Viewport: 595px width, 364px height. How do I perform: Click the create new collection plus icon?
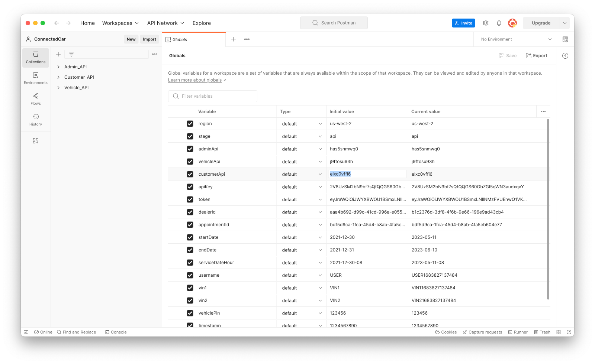58,54
